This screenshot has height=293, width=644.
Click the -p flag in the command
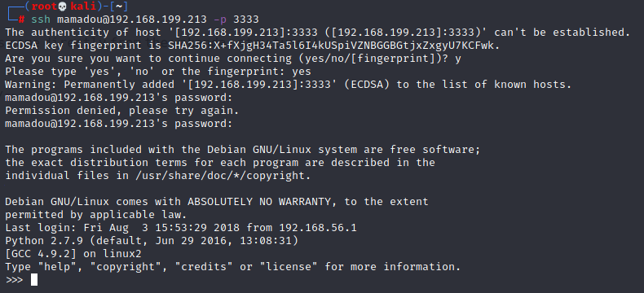220,20
